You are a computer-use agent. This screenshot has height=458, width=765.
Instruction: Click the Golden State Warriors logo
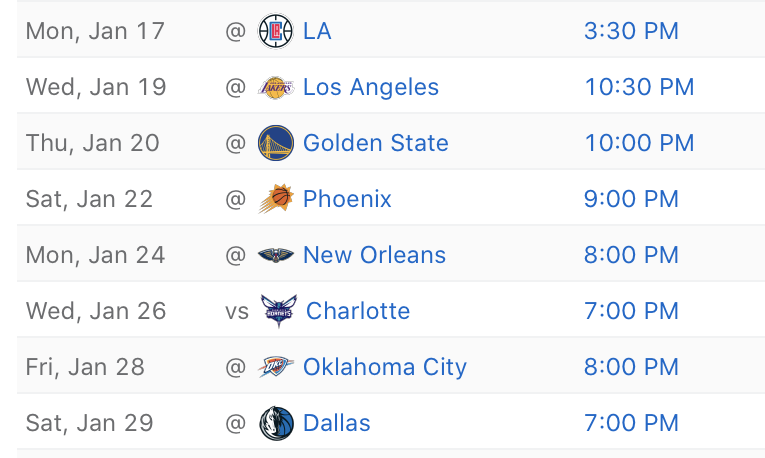pos(276,143)
